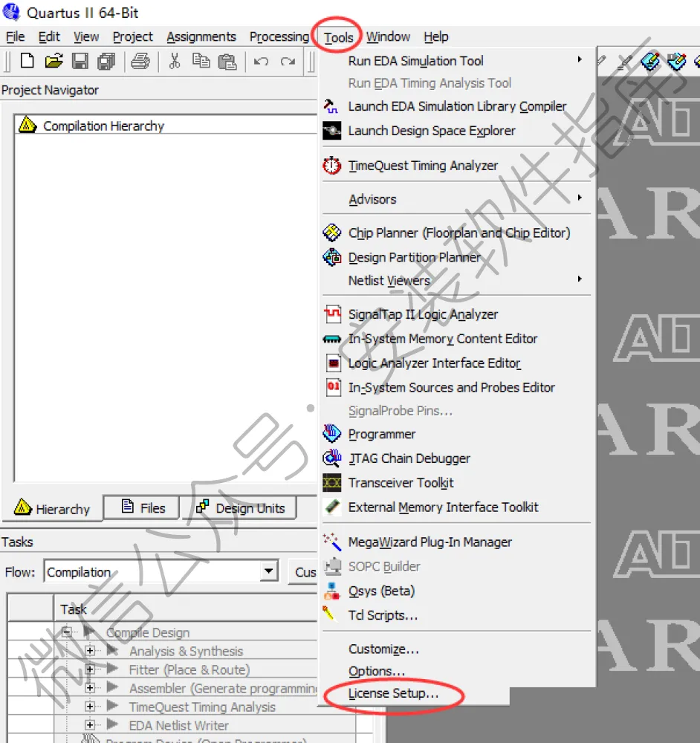Click the In-System Sources and Probes icon

334,387
